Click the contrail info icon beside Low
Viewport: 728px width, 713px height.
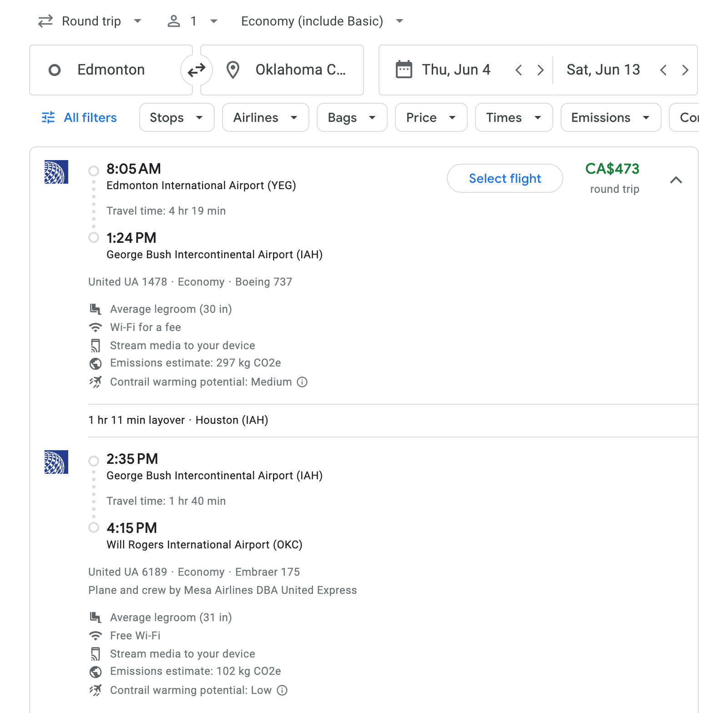point(282,690)
